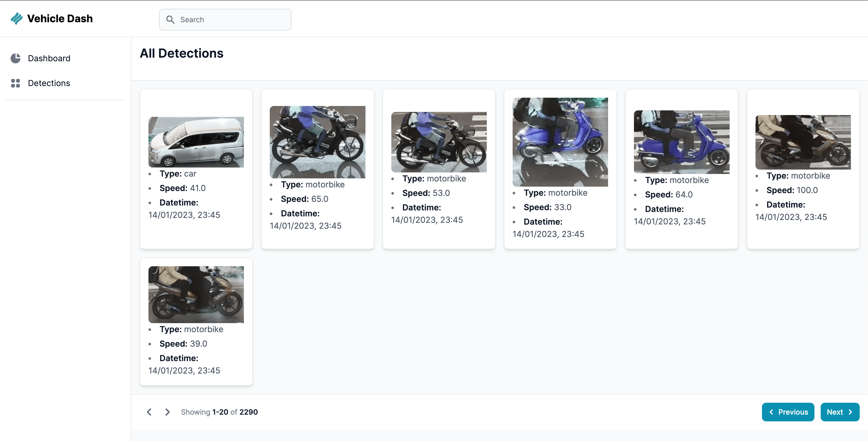Viewport: 868px width, 441px height.
Task: Click the right chevron pagination icon
Action: pos(167,412)
